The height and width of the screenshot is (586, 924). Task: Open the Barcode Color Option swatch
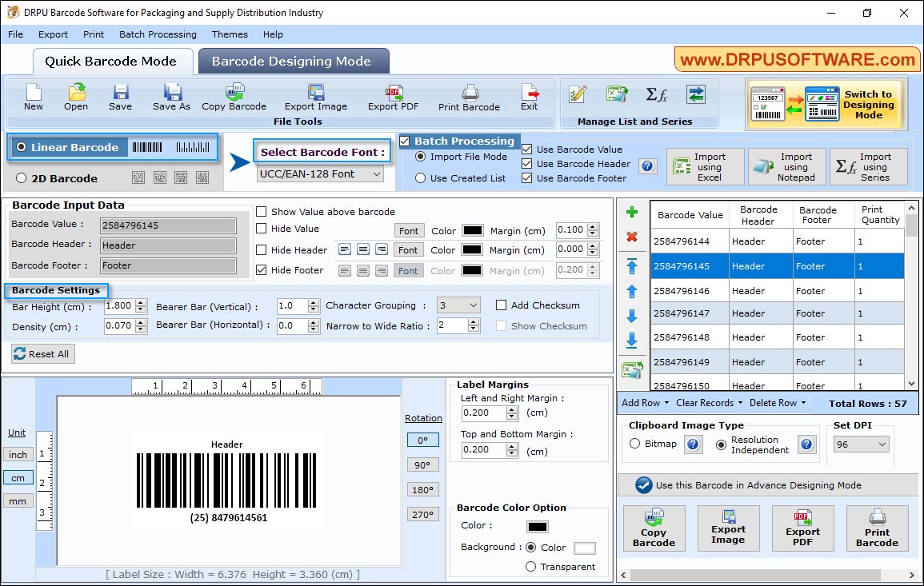pyautogui.click(x=536, y=526)
